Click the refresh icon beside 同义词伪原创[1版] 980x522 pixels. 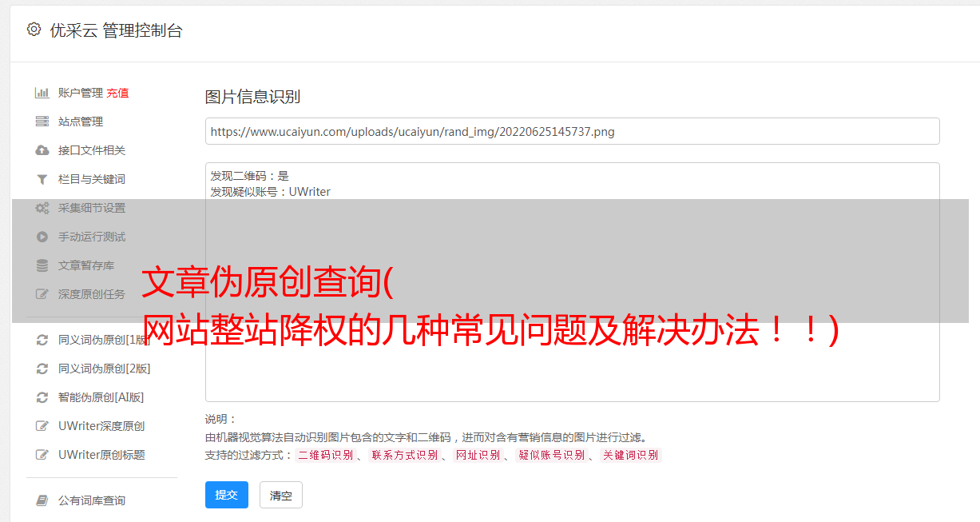(42, 340)
